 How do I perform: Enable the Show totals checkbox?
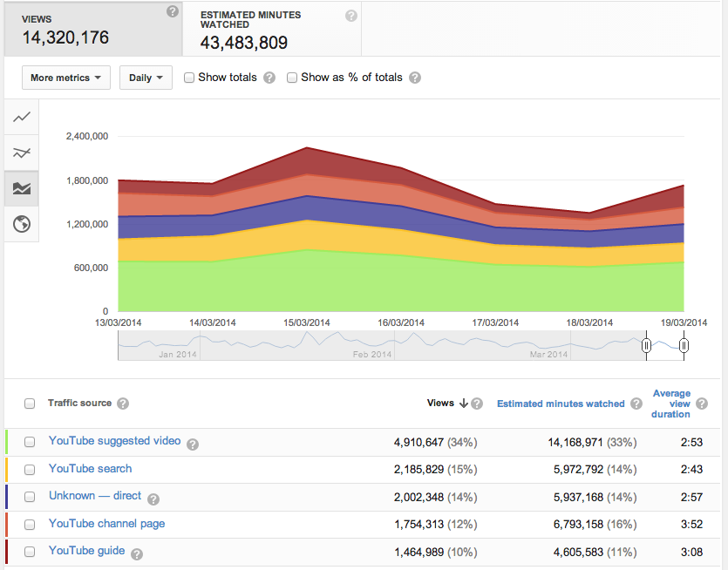tap(189, 78)
